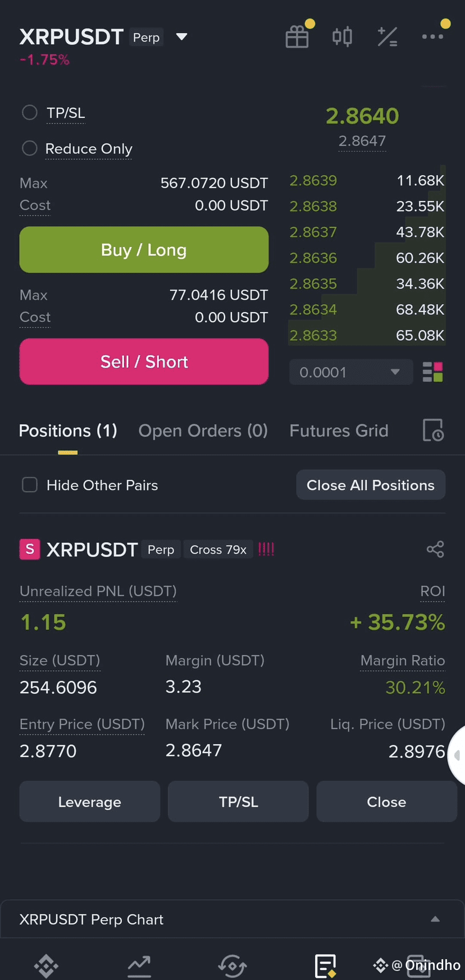This screenshot has width=465, height=980.
Task: Tap the order book layout icon
Action: point(432,372)
